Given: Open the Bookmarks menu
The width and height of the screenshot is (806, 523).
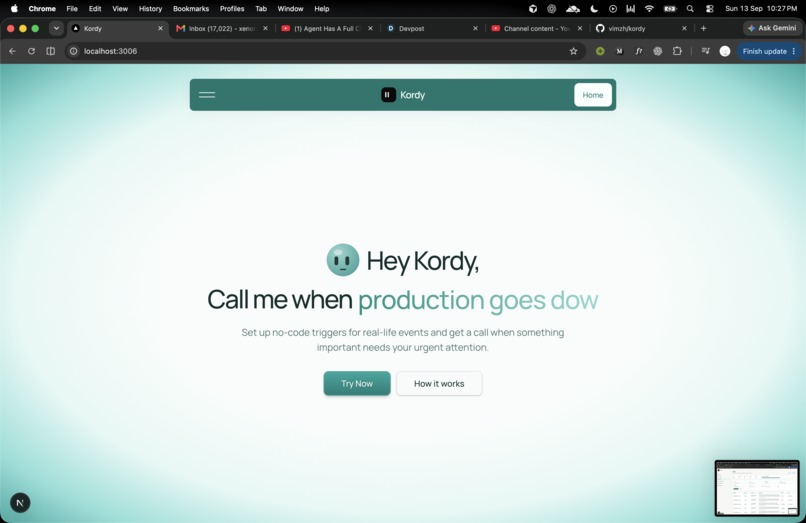Looking at the screenshot, I should coord(191,8).
